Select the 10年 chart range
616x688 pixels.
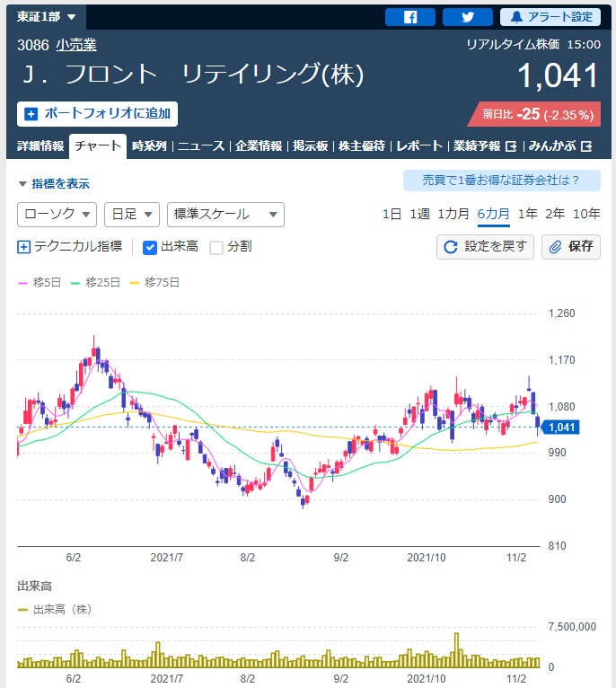pyautogui.click(x=586, y=214)
